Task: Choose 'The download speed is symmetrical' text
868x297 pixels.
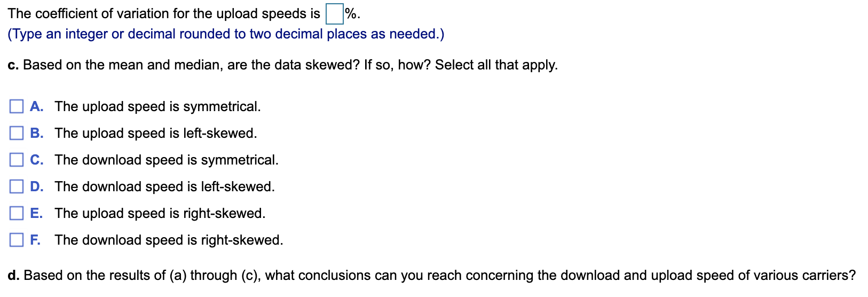Action: click(167, 160)
